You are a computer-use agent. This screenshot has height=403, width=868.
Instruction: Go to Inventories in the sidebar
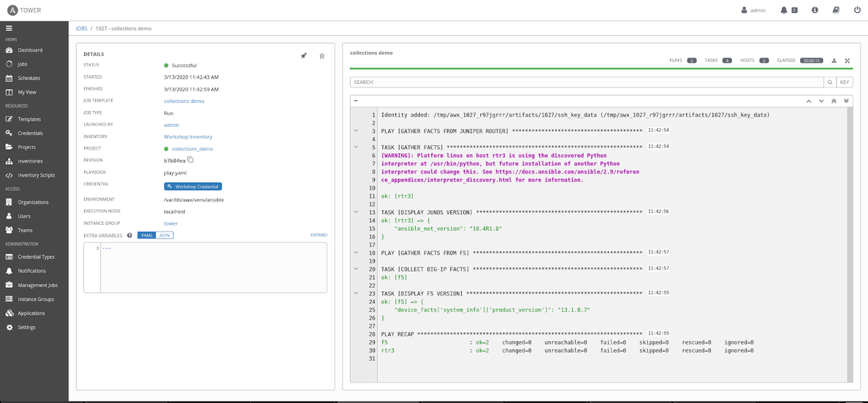31,161
